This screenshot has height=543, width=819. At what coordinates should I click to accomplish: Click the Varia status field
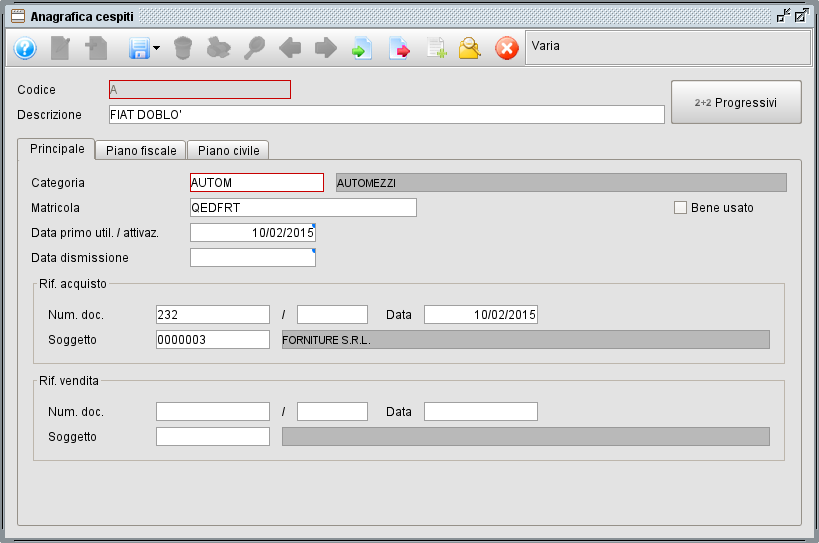tap(668, 48)
